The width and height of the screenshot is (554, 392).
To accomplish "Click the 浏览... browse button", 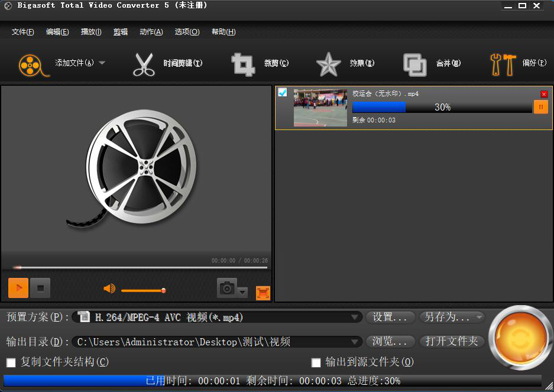I will coord(390,342).
